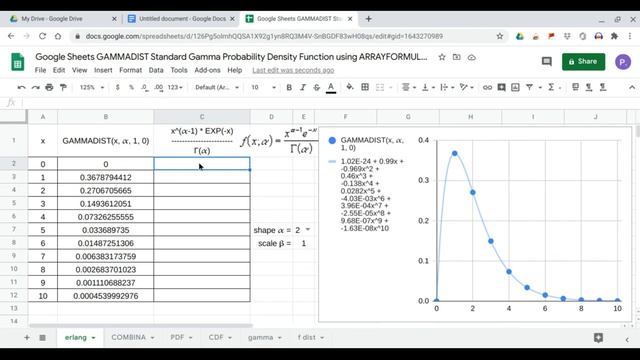Viewport: 640px width, 360px height.
Task: Open the fill color picker
Action: (x=350, y=87)
